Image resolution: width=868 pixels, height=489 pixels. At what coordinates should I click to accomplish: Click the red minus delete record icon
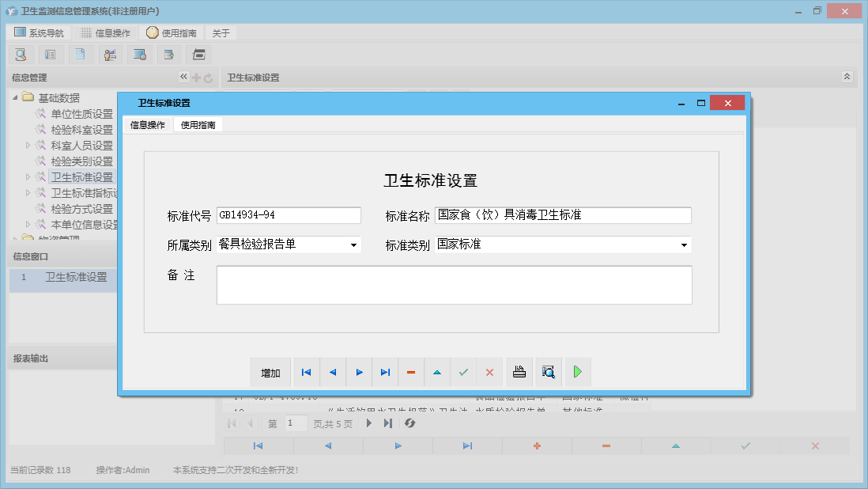click(411, 372)
